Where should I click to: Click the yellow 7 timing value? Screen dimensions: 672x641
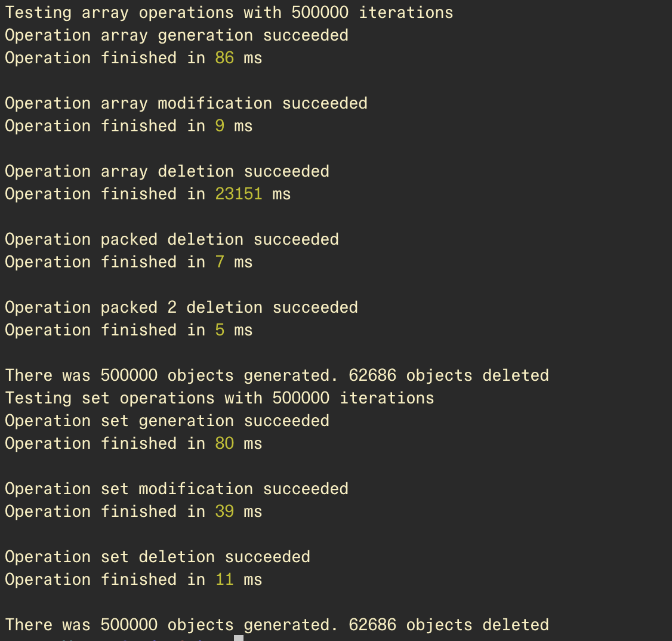(x=220, y=262)
